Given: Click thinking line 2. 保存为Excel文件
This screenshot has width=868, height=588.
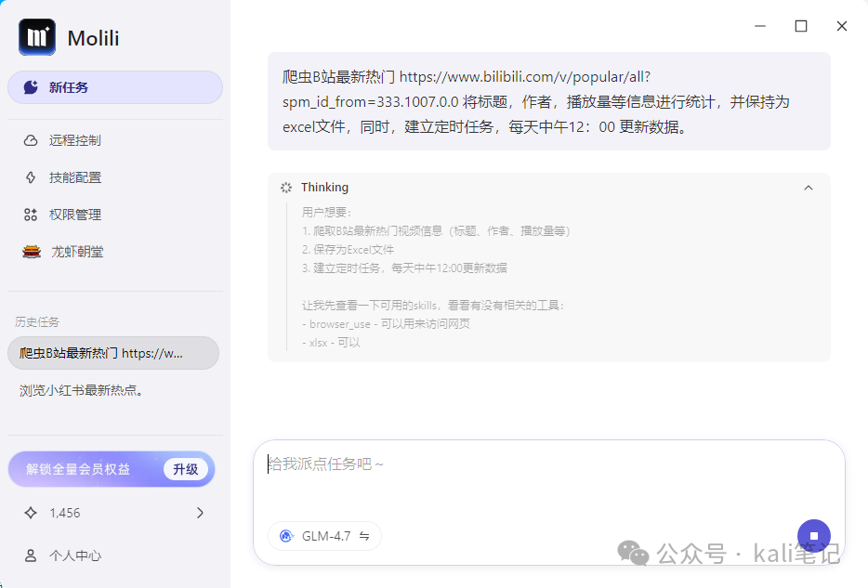Looking at the screenshot, I should [349, 250].
